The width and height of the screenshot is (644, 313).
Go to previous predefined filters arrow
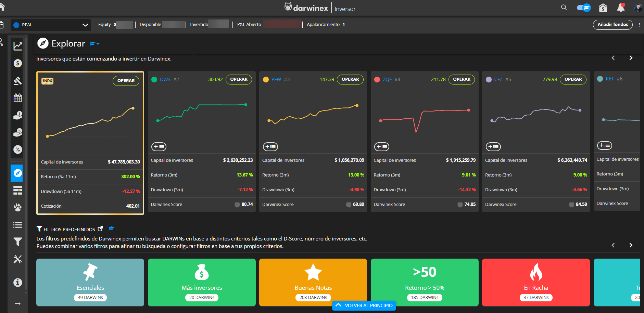coord(613,245)
